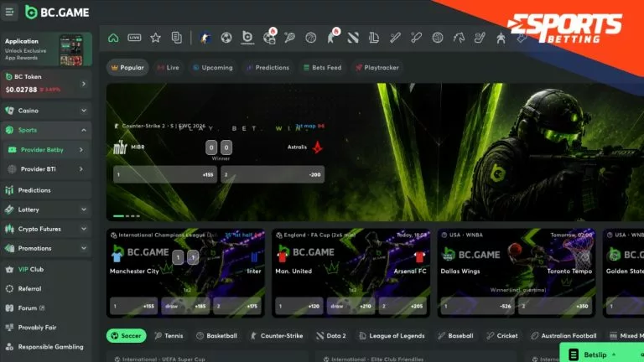Open VIP Club page

[x=46, y=269]
